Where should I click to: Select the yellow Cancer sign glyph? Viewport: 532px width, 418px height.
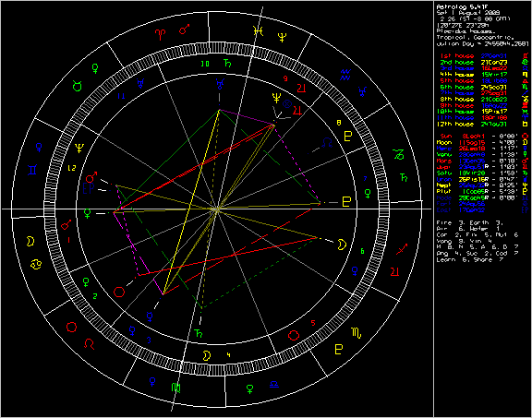[x=36, y=265]
